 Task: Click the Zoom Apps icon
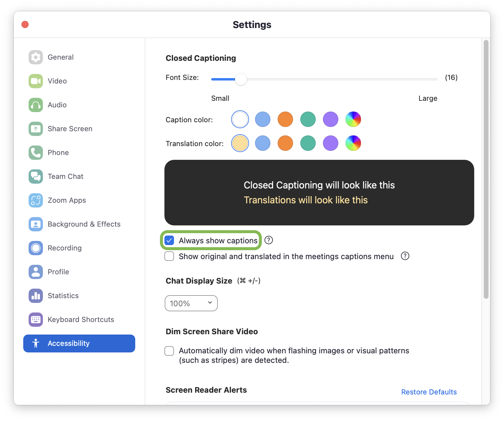click(x=36, y=200)
